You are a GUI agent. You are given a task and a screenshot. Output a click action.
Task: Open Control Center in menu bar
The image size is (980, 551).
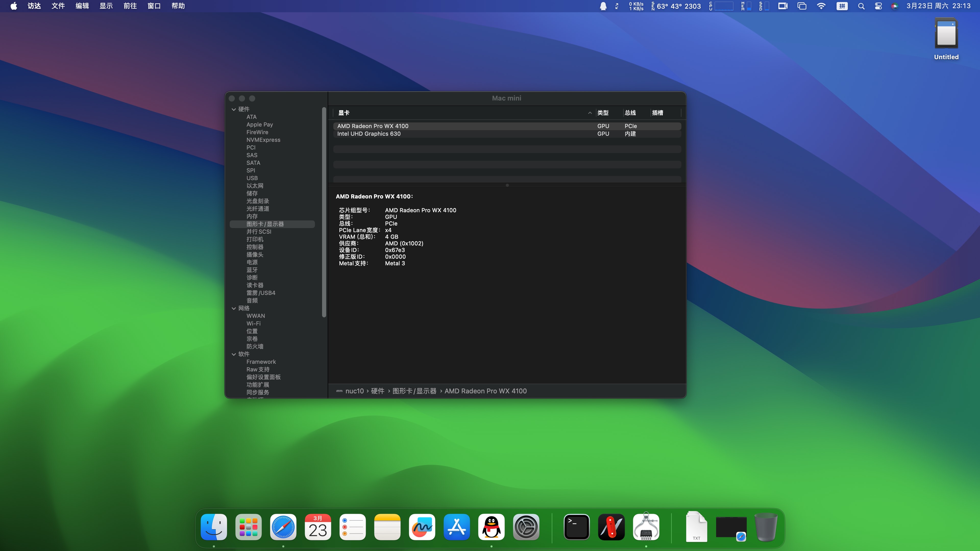[878, 6]
